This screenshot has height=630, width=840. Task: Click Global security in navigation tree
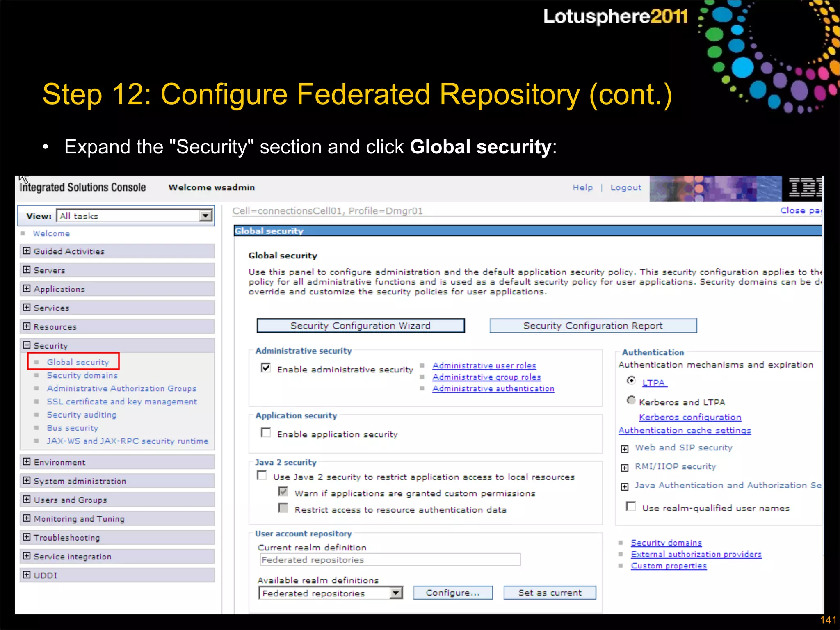[78, 362]
